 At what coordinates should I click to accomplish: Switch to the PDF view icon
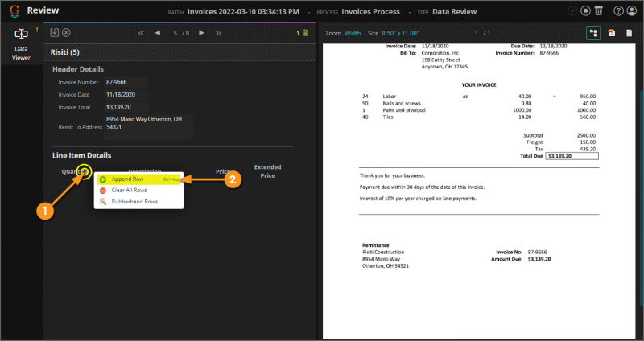click(612, 33)
